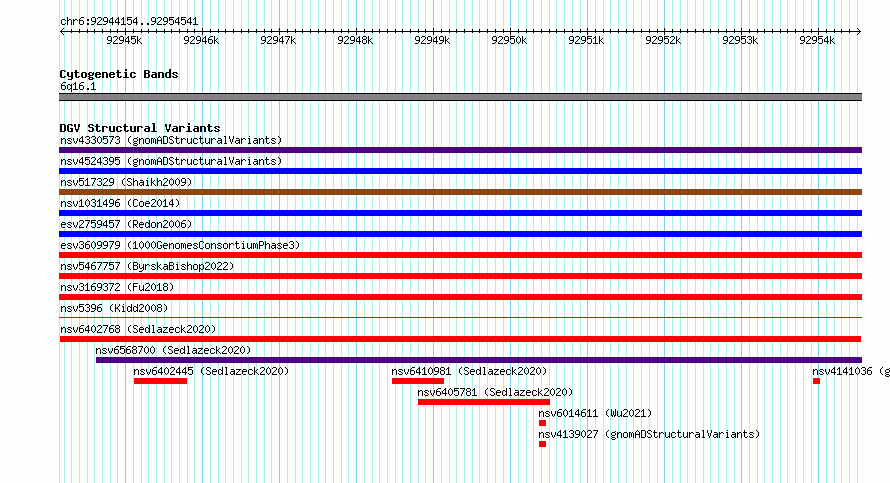
Task: Click the small red nsv6014611 marker
Action: (x=543, y=423)
